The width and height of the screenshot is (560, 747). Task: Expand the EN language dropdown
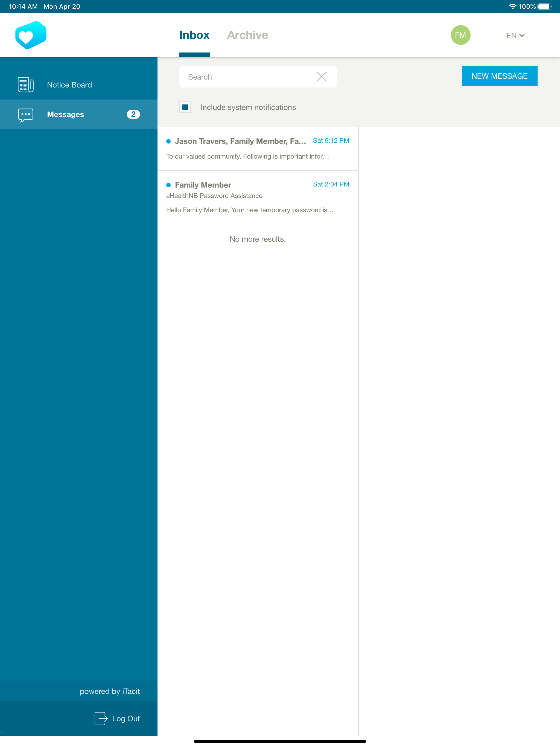[x=515, y=36]
